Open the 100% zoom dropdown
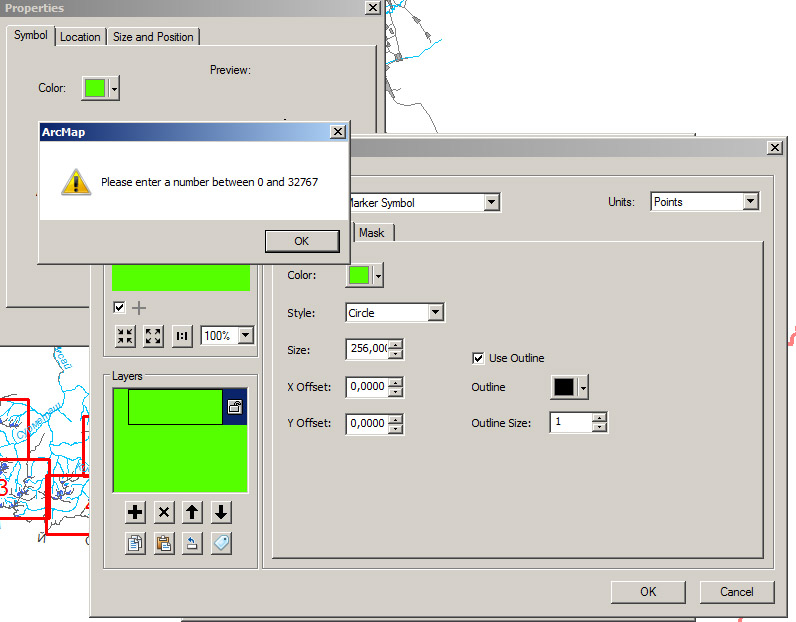Image resolution: width=796 pixels, height=622 pixels. tap(246, 335)
